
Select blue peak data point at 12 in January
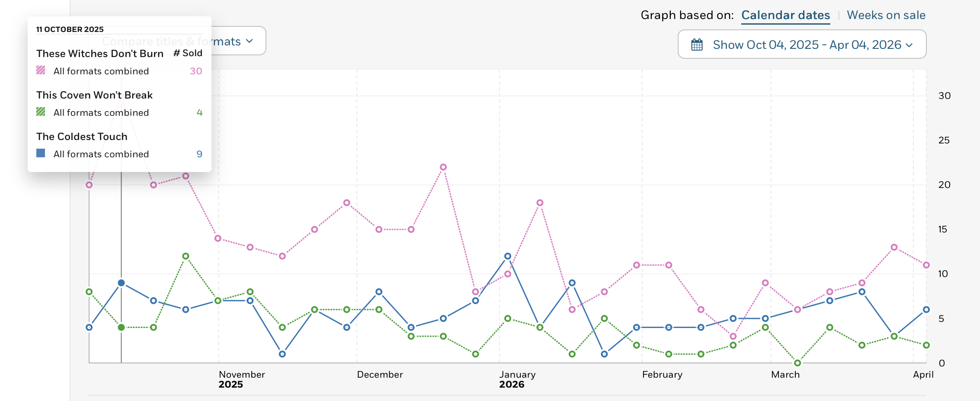click(508, 256)
